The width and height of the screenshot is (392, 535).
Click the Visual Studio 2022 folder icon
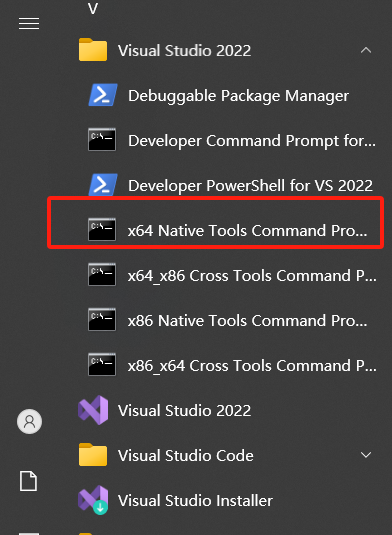(x=93, y=50)
